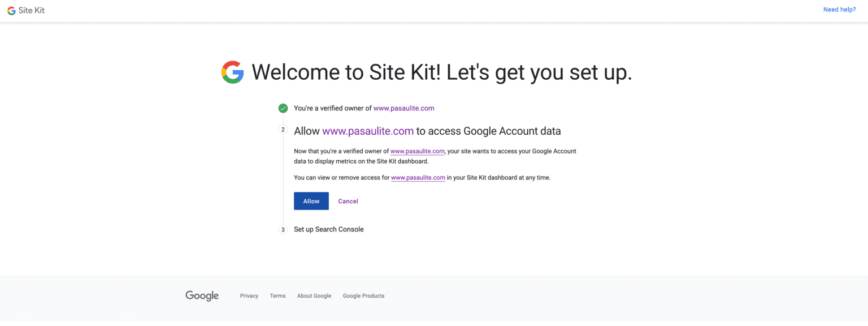Click the step 2 number circle

pos(283,129)
